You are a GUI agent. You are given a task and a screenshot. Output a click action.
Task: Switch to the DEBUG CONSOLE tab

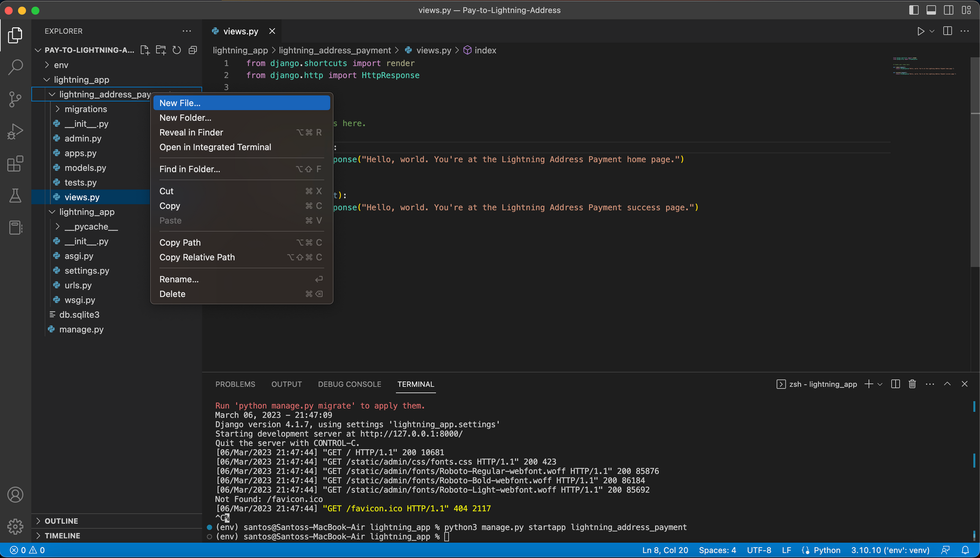pos(349,384)
